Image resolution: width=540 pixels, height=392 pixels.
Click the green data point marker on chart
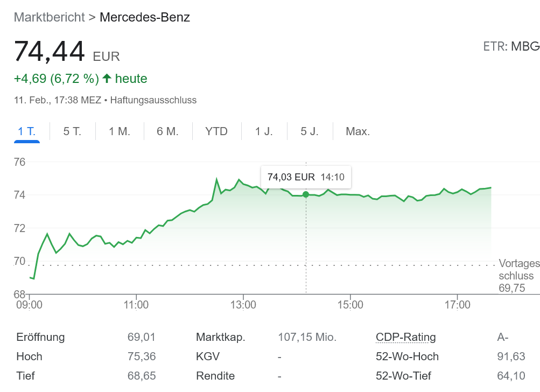pos(306,194)
